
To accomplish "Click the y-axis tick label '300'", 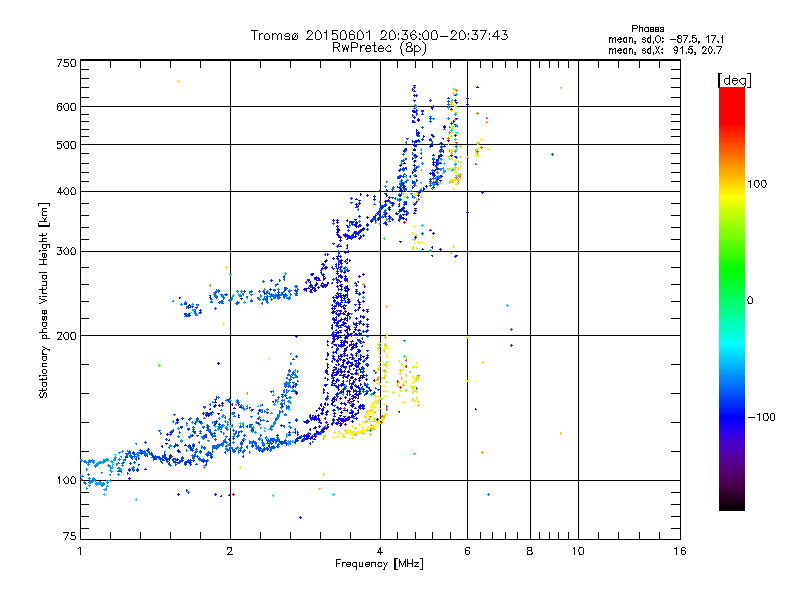I will 67,251.
